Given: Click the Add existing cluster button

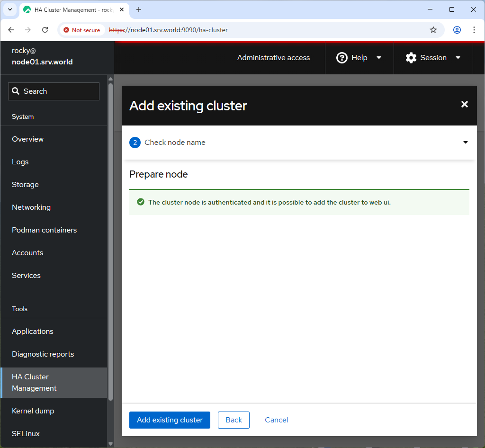Looking at the screenshot, I should click(x=170, y=420).
